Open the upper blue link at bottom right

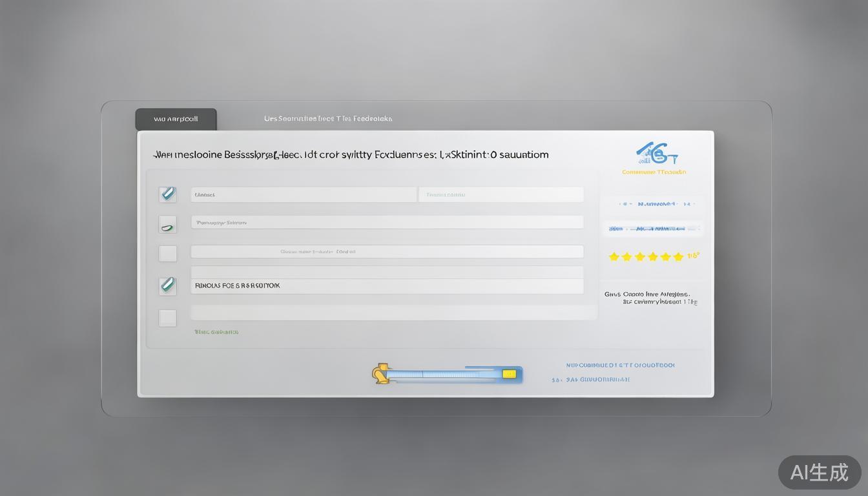click(x=620, y=366)
